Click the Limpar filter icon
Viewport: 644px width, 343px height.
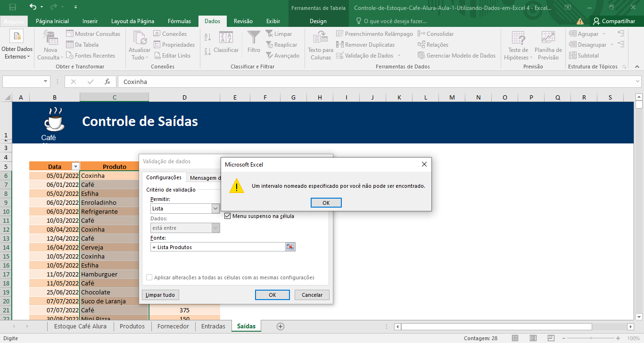pyautogui.click(x=269, y=34)
